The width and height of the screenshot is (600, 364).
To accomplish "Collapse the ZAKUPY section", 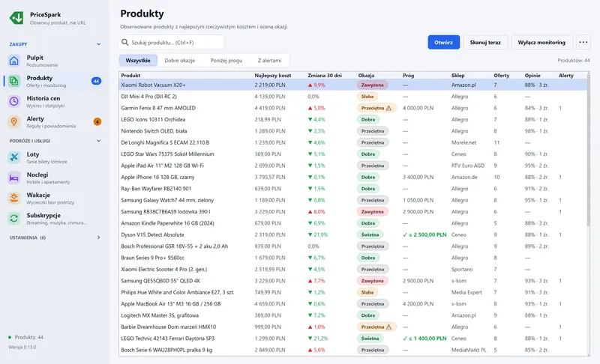I will tap(99, 44).
